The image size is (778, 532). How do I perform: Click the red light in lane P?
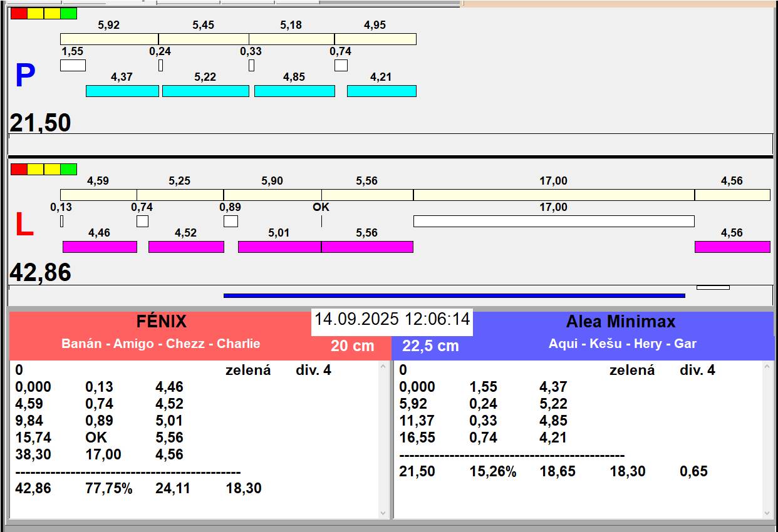coord(19,13)
